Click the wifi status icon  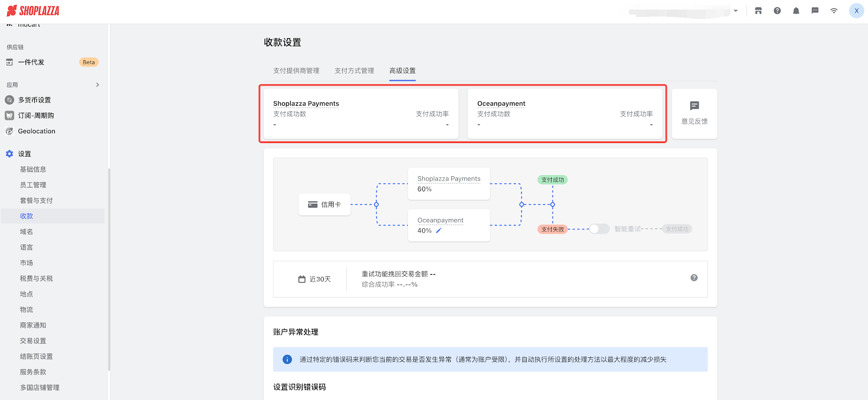tap(834, 11)
